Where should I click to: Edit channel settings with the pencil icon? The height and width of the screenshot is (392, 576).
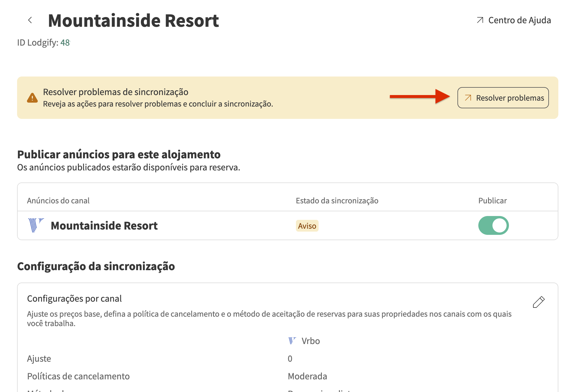pos(539,302)
